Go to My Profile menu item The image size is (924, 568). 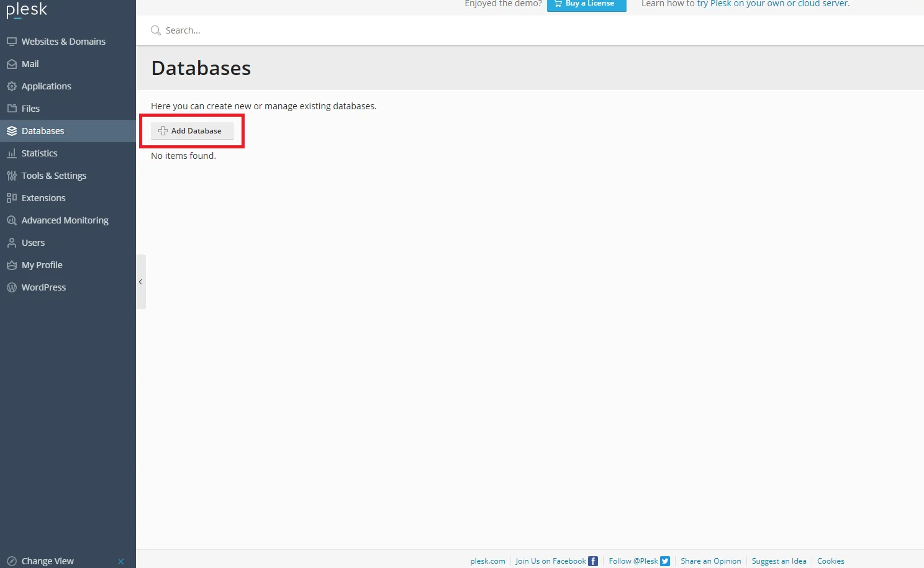click(42, 265)
